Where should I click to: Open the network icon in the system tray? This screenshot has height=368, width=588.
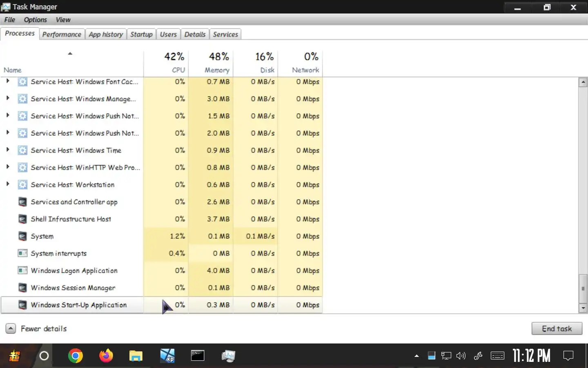[x=446, y=356]
